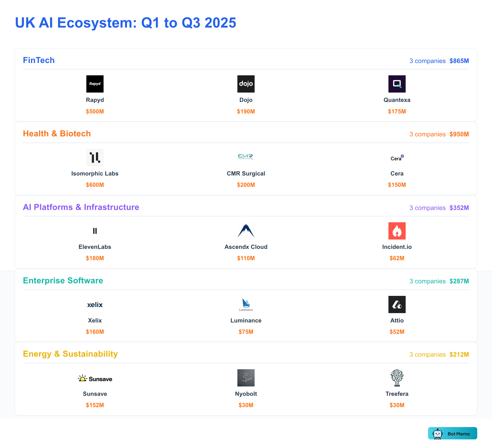Click the Sunsave sun logo
This screenshot has height=448, width=492.
95,379
